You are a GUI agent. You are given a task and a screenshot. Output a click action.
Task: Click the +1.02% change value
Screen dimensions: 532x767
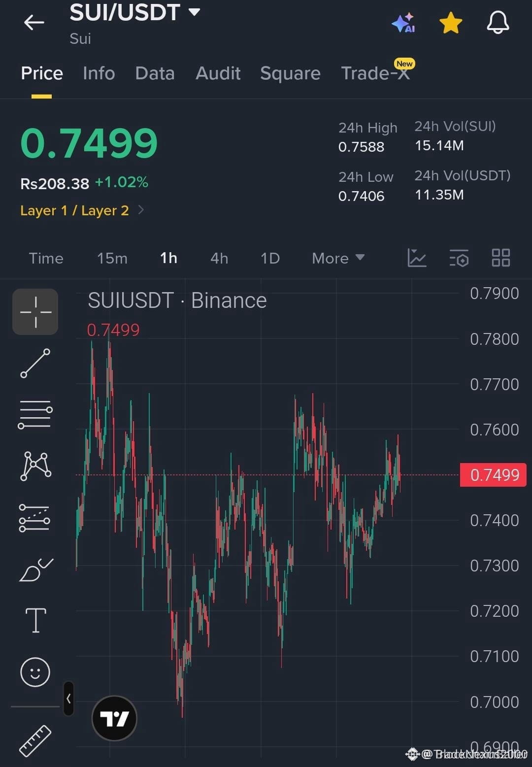coord(121,182)
